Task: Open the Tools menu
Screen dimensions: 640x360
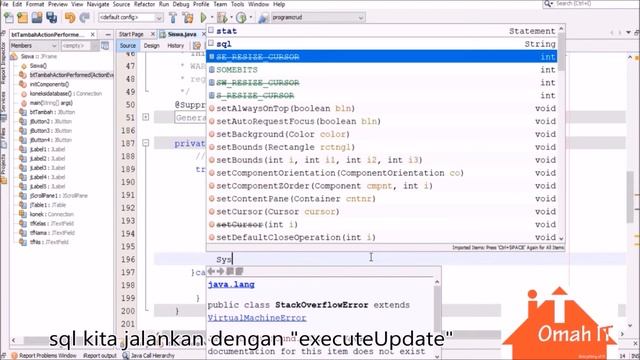Action: point(237,4)
